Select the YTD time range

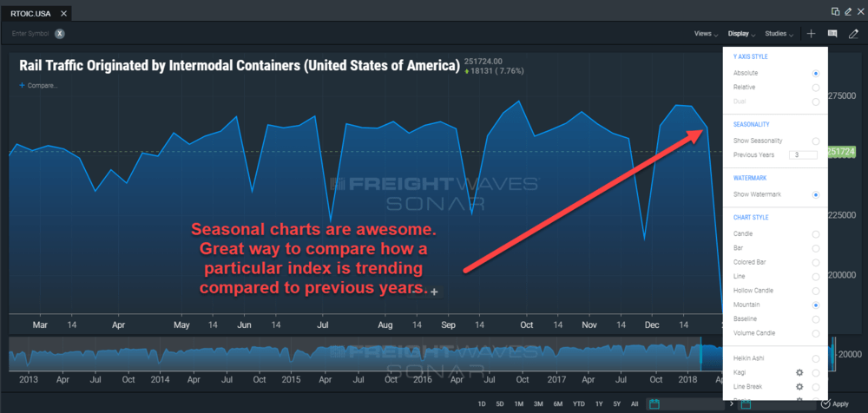(577, 404)
